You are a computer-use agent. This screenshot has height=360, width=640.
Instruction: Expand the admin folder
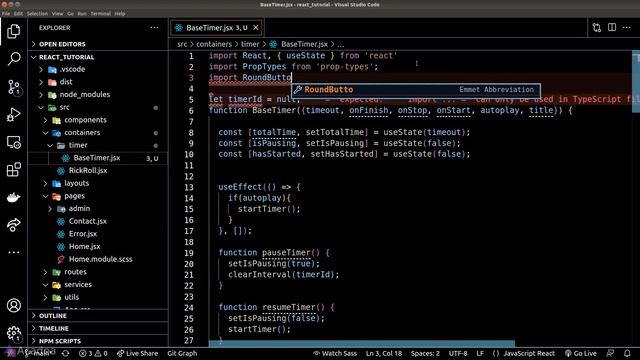[98, 209]
